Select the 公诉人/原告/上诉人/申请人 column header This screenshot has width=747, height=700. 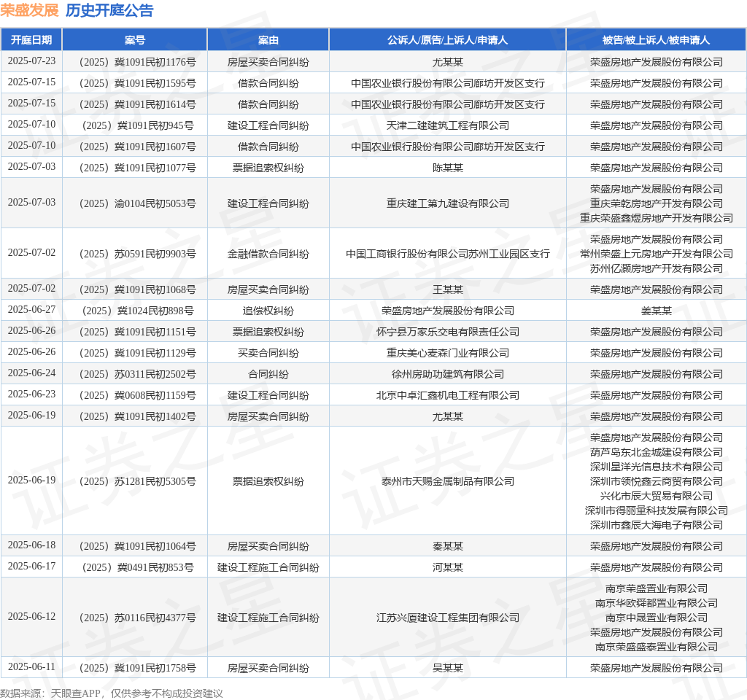(x=447, y=40)
